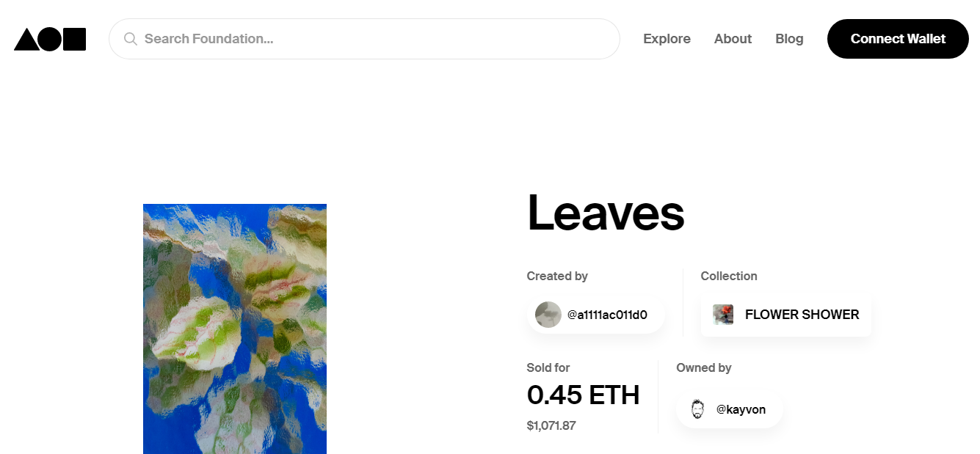The image size is (980, 454).
Task: Go to the About page
Action: click(x=733, y=39)
